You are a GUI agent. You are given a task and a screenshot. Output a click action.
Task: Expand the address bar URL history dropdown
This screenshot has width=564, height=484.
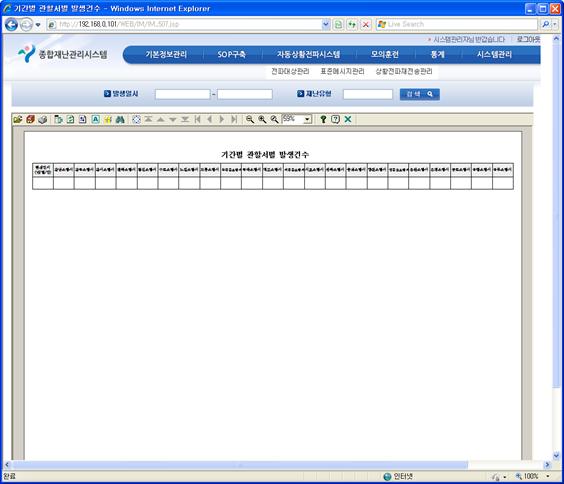326,24
